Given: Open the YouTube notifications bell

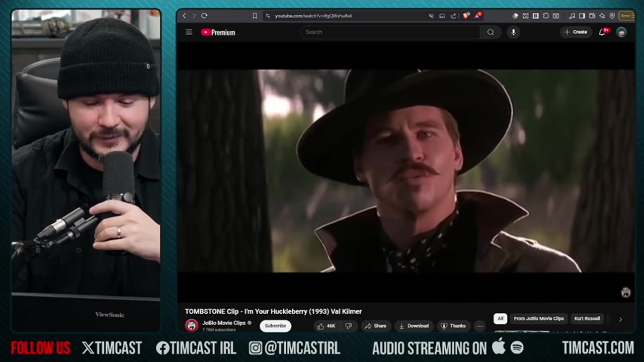Looking at the screenshot, I should [602, 32].
